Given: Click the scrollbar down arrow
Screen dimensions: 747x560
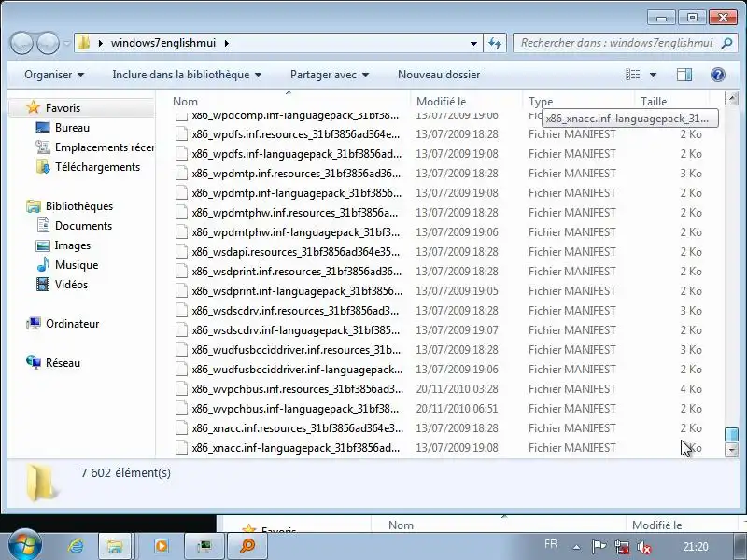Looking at the screenshot, I should pos(731,450).
